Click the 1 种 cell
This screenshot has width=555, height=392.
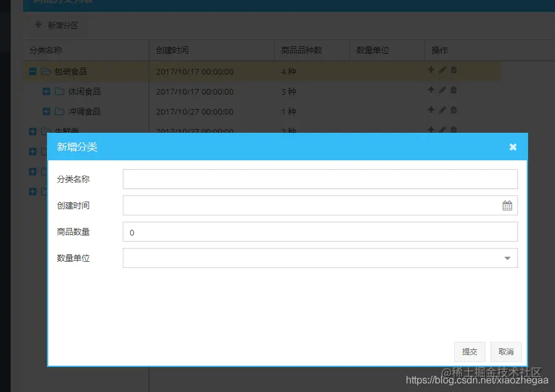289,112
